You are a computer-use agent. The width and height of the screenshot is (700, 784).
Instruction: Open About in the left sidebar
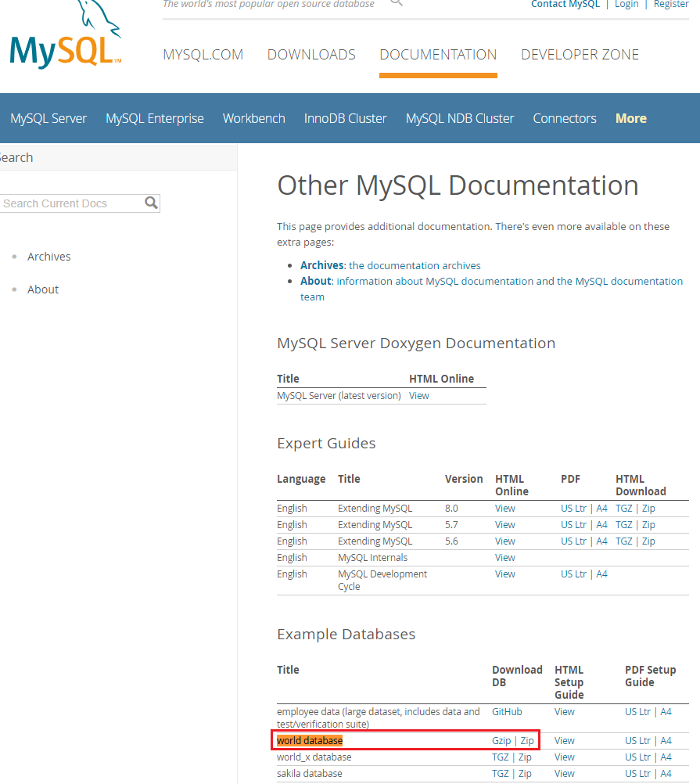(43, 290)
